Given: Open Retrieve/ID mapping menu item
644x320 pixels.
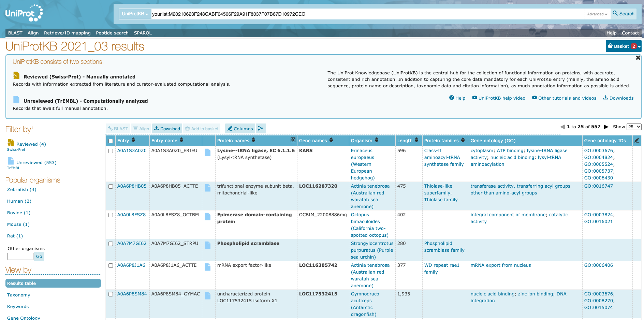Looking at the screenshot, I should coord(67,33).
